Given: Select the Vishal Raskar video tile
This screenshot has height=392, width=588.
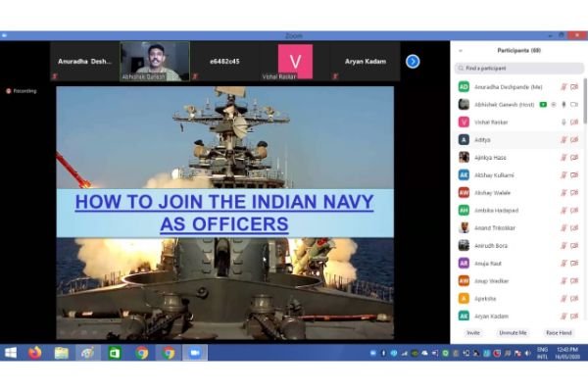Looking at the screenshot, I should pyautogui.click(x=295, y=61).
